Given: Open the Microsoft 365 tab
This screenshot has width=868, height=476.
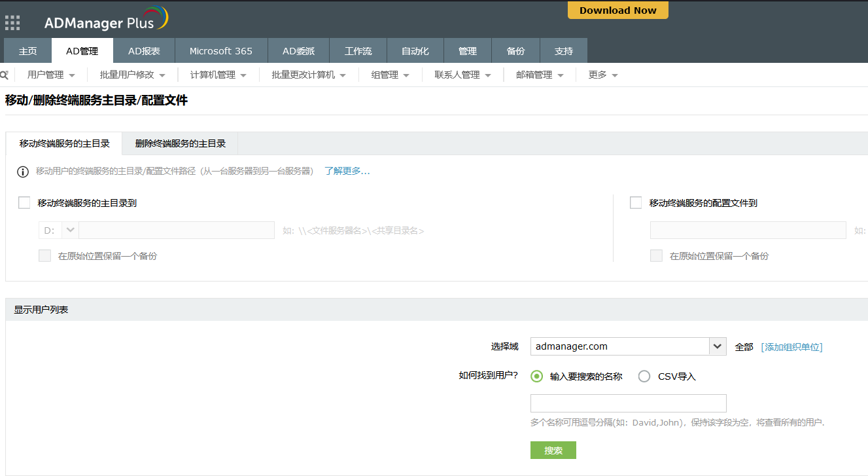Looking at the screenshot, I should (x=220, y=51).
